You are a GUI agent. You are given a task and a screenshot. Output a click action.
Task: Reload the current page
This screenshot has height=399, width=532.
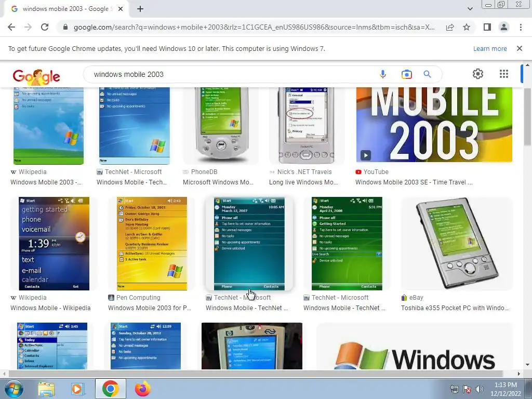tap(45, 27)
